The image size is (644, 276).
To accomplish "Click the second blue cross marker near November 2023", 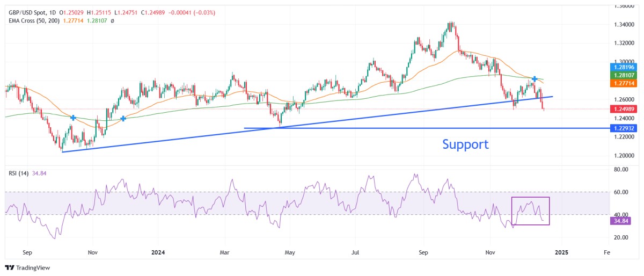I will coord(123,118).
